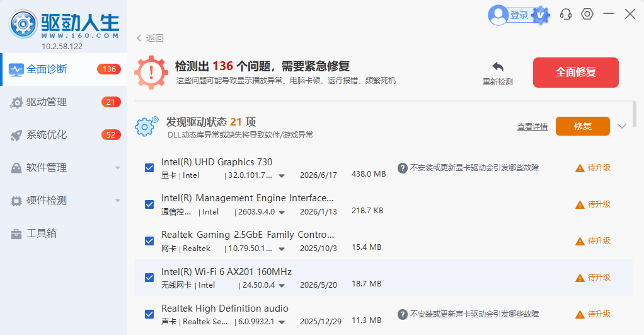This screenshot has width=644, height=335.
Task: Click 待升级 status on Wi-Fi 6 row
Action: pyautogui.click(x=599, y=278)
